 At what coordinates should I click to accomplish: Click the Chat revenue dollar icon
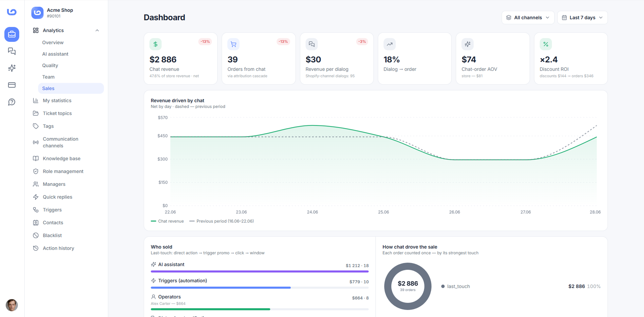point(156,44)
